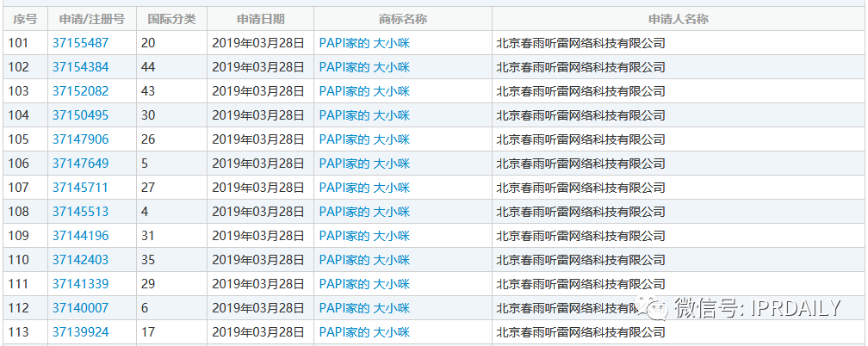Select application number 37141339
This screenshot has height=346, width=868.
81,284
